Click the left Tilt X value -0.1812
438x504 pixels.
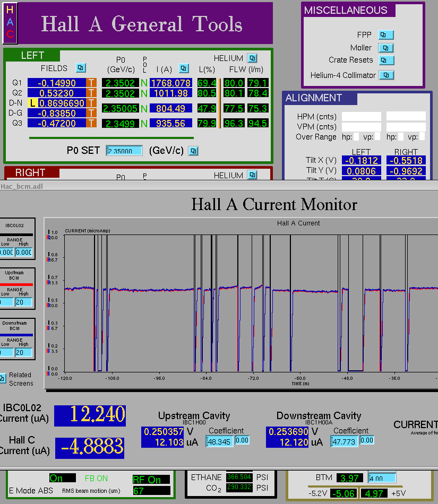pyautogui.click(x=362, y=160)
